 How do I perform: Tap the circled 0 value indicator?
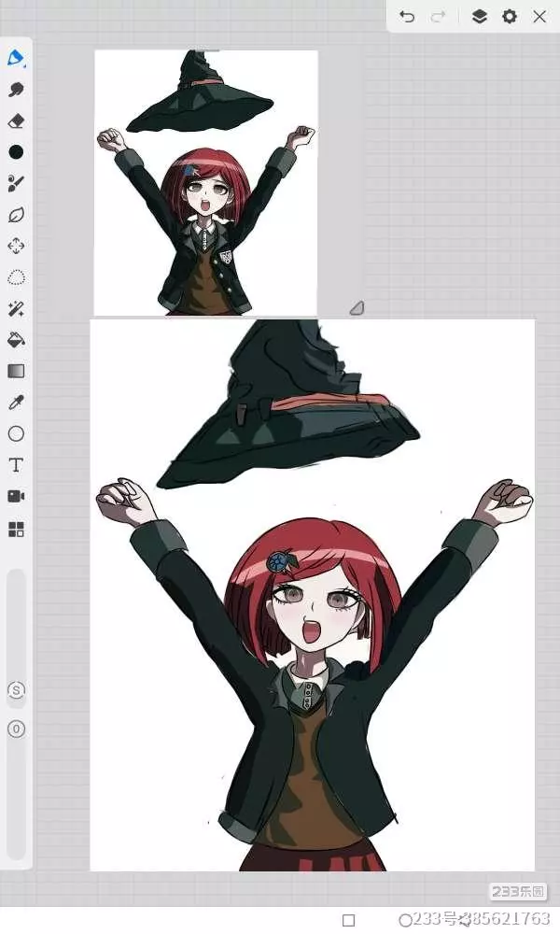click(x=16, y=729)
